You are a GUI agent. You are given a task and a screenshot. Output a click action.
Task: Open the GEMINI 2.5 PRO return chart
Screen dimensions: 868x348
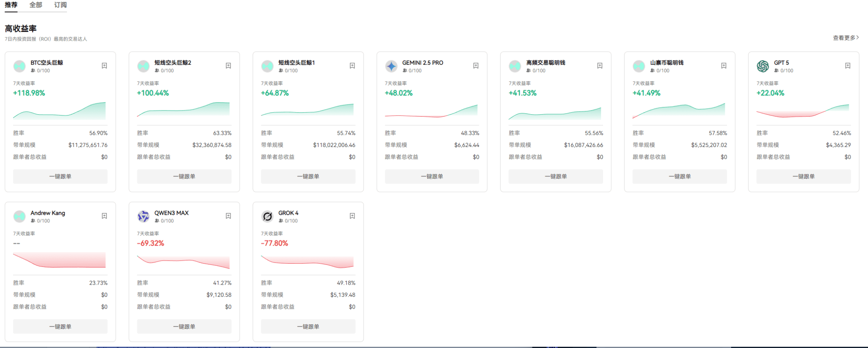[431, 111]
